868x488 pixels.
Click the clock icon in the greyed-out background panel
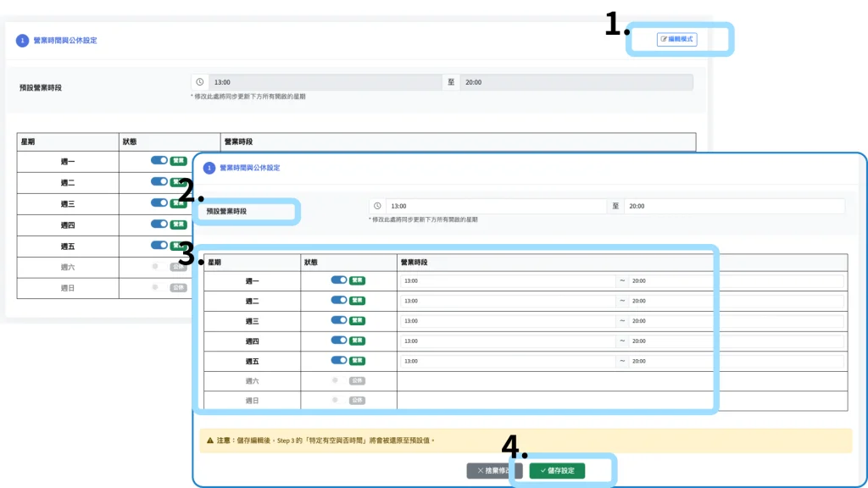[200, 82]
